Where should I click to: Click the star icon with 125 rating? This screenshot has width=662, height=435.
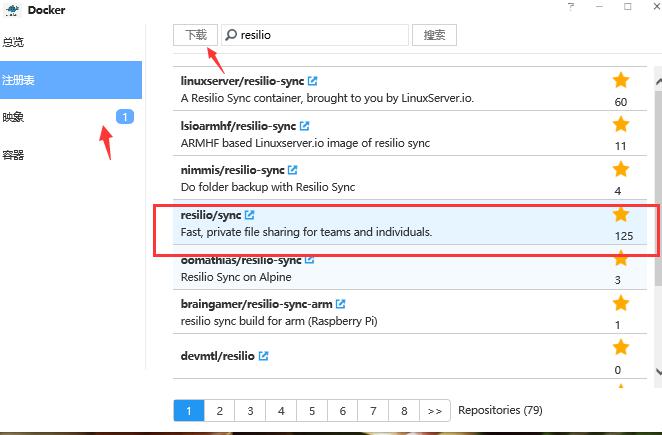click(621, 214)
